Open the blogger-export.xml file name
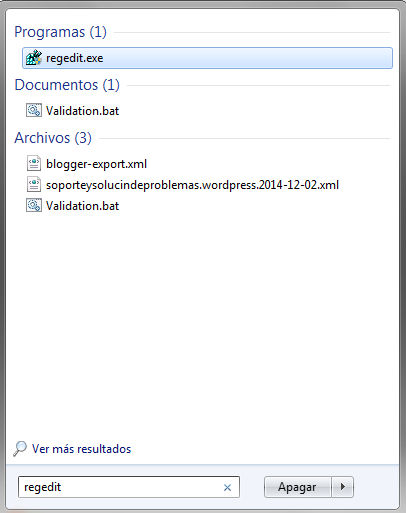This screenshot has height=513, width=406. tap(96, 164)
